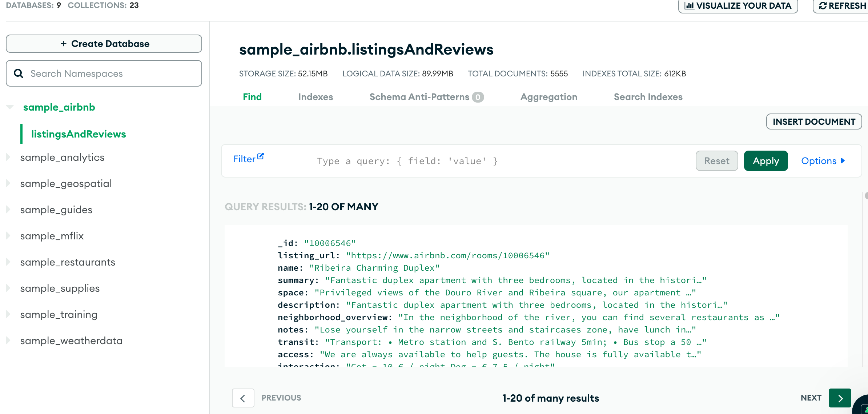Click the transit field value

(x=515, y=342)
